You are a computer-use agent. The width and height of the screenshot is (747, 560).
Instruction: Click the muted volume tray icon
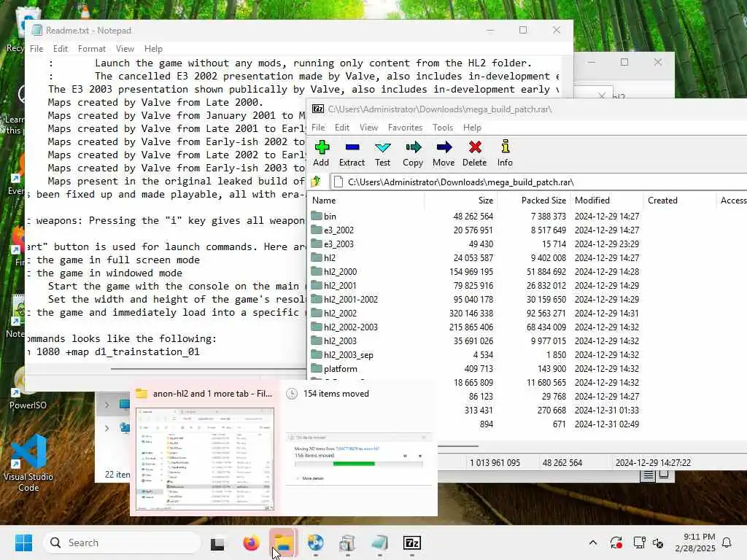[x=659, y=542]
